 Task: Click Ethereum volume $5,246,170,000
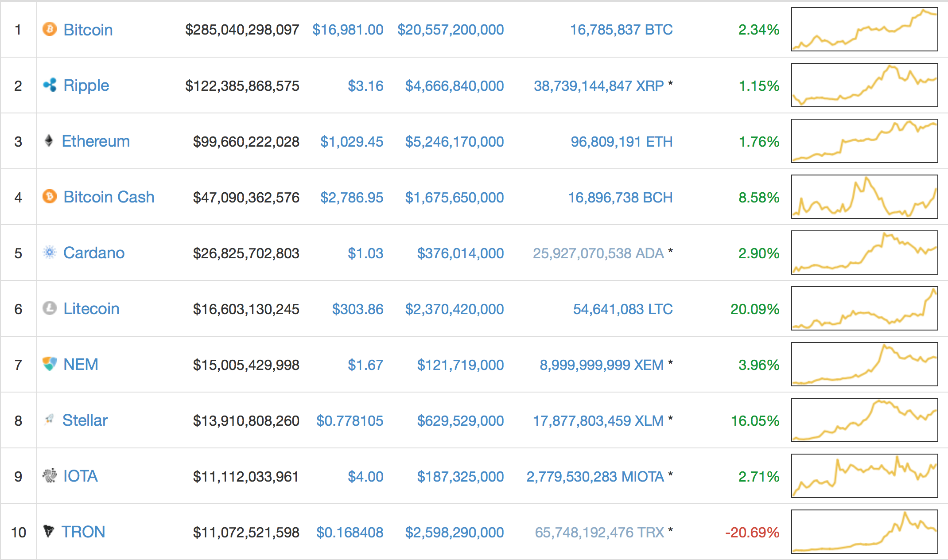click(455, 142)
